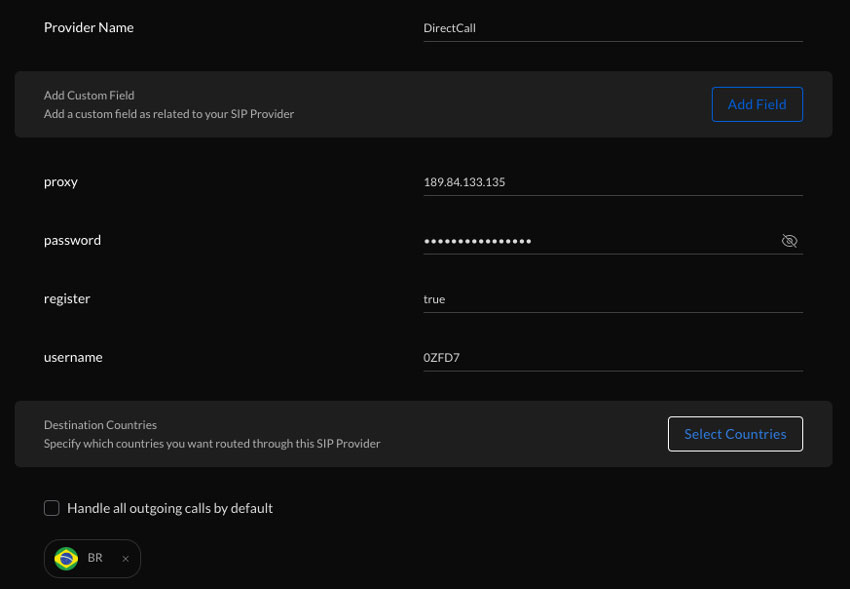
Task: Select the username field with 0ZFD7
Action: click(x=613, y=358)
